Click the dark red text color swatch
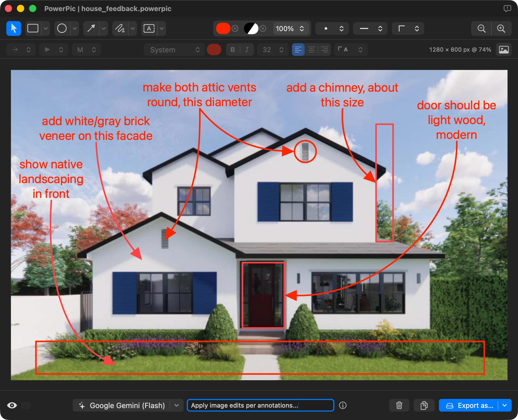The height and width of the screenshot is (420, 518). click(214, 50)
